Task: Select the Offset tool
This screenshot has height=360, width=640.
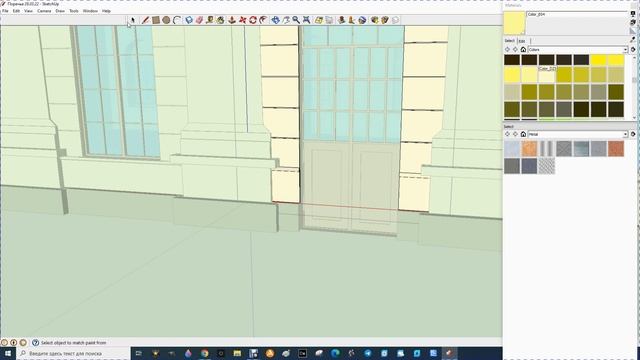Action: pyautogui.click(x=263, y=20)
